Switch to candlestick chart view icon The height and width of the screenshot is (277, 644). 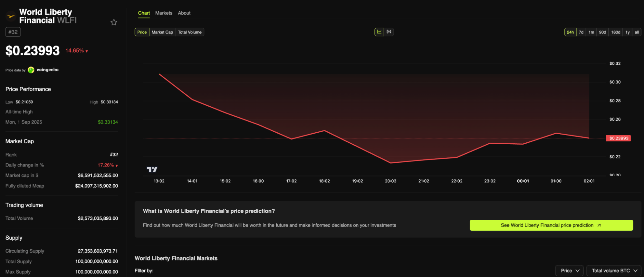click(x=389, y=32)
